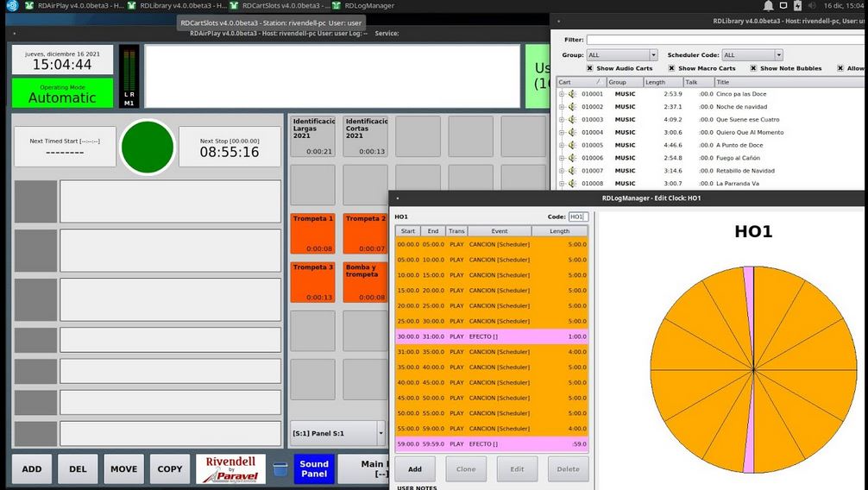Open the Group dropdown in RDLibrary
The image size is (868, 490).
click(x=621, y=55)
